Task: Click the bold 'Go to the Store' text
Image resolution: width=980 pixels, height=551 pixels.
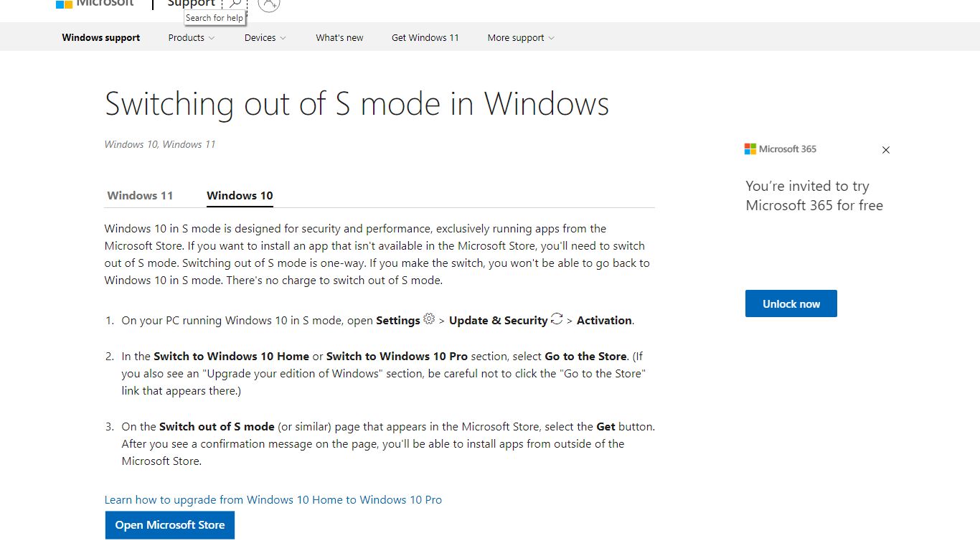Action: [x=585, y=357]
